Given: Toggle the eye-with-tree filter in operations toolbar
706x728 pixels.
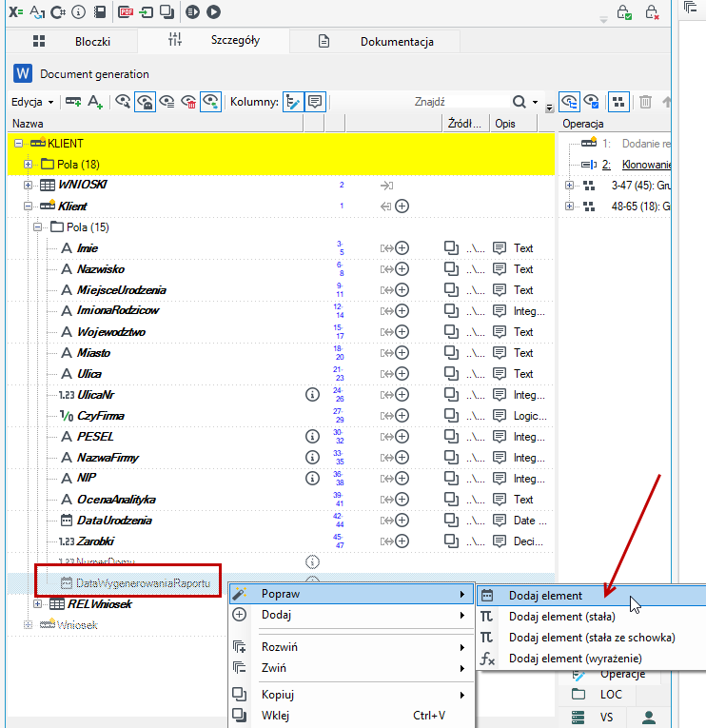Looking at the screenshot, I should [570, 102].
